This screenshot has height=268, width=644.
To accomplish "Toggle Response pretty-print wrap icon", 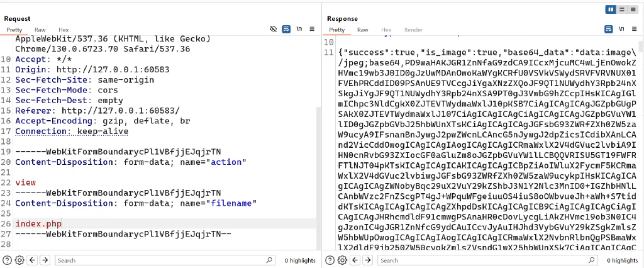I will pos(609,29).
